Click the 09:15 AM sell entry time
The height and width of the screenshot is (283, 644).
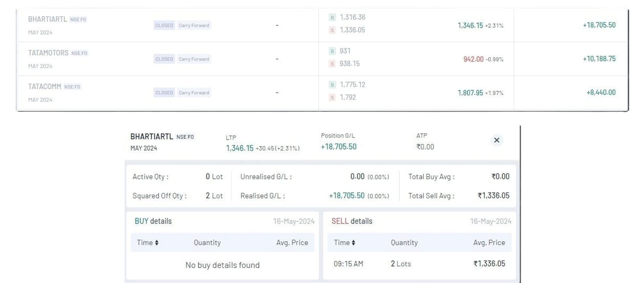pos(348,264)
